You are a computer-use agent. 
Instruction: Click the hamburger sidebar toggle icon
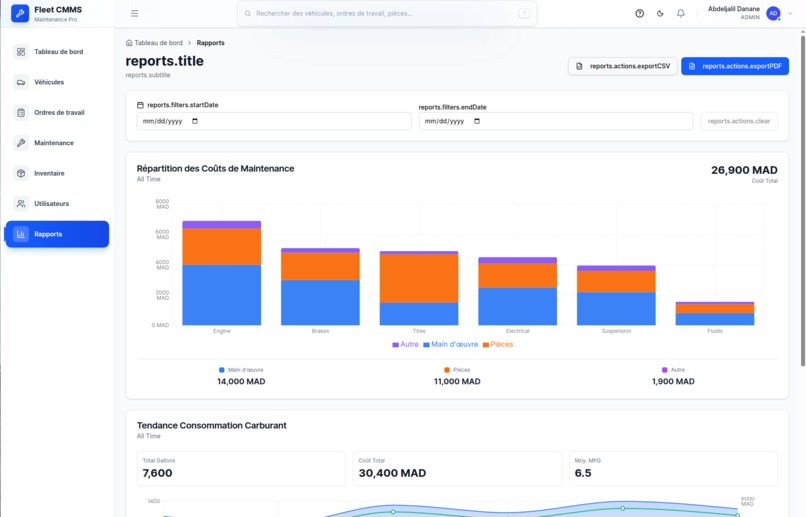pos(134,13)
